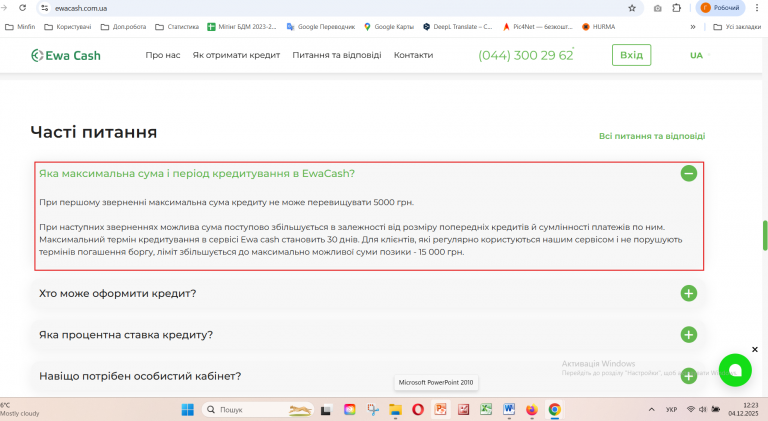768x421 pixels.
Task: Switch to Excel on the taskbar
Action: click(486, 410)
